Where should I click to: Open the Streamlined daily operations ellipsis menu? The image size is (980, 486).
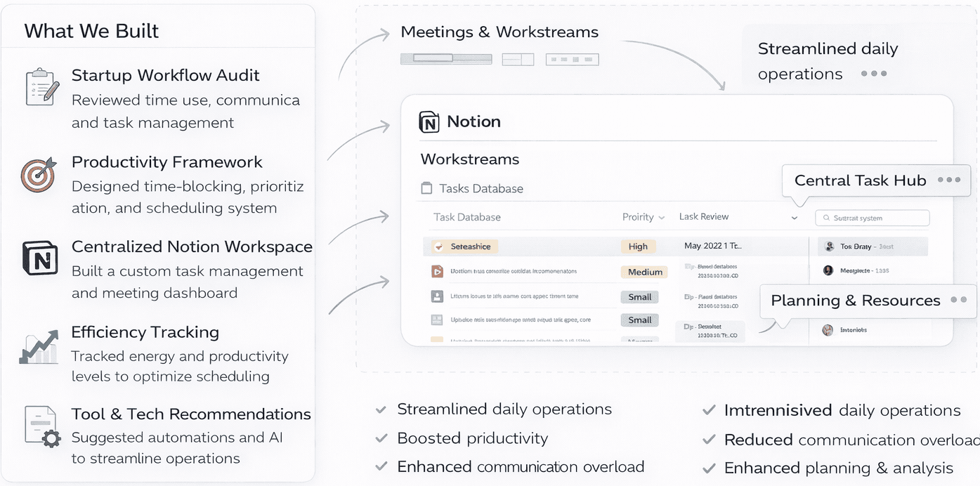(873, 73)
